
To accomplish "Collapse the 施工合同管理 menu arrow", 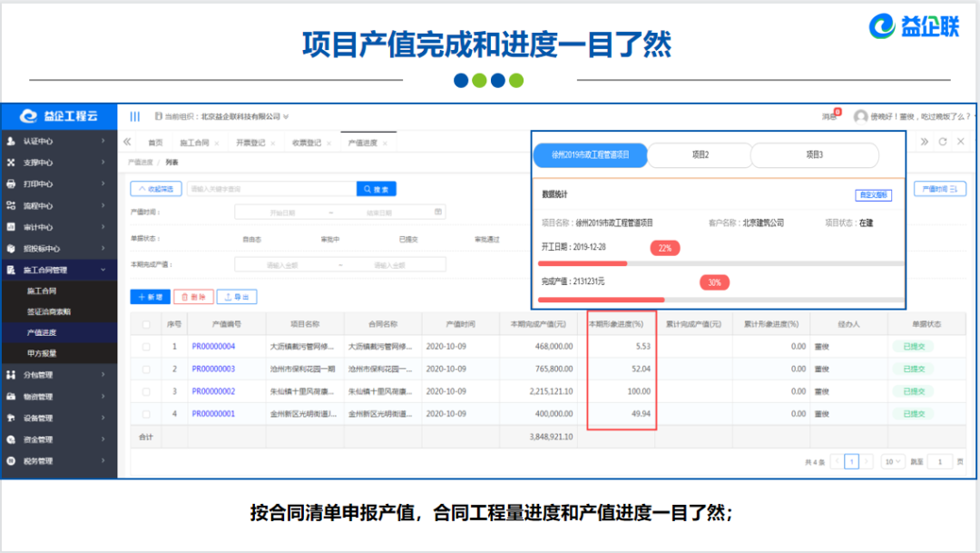I will [103, 271].
